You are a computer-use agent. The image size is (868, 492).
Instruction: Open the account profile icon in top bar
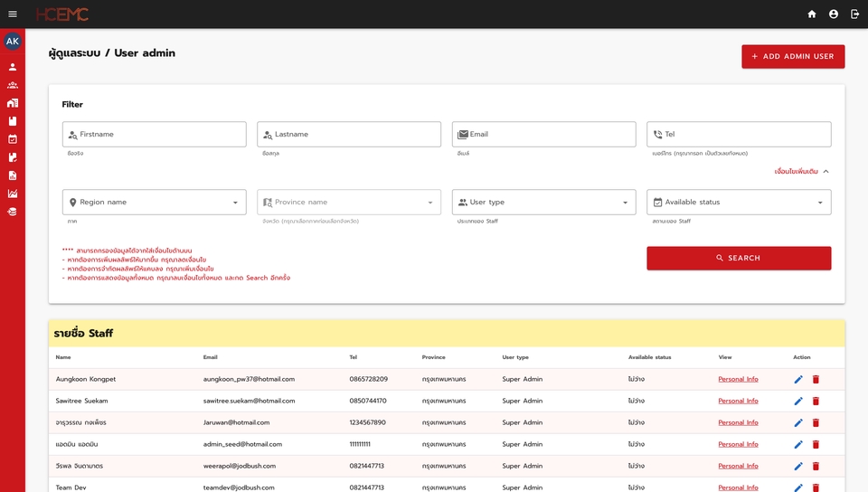[x=833, y=14]
